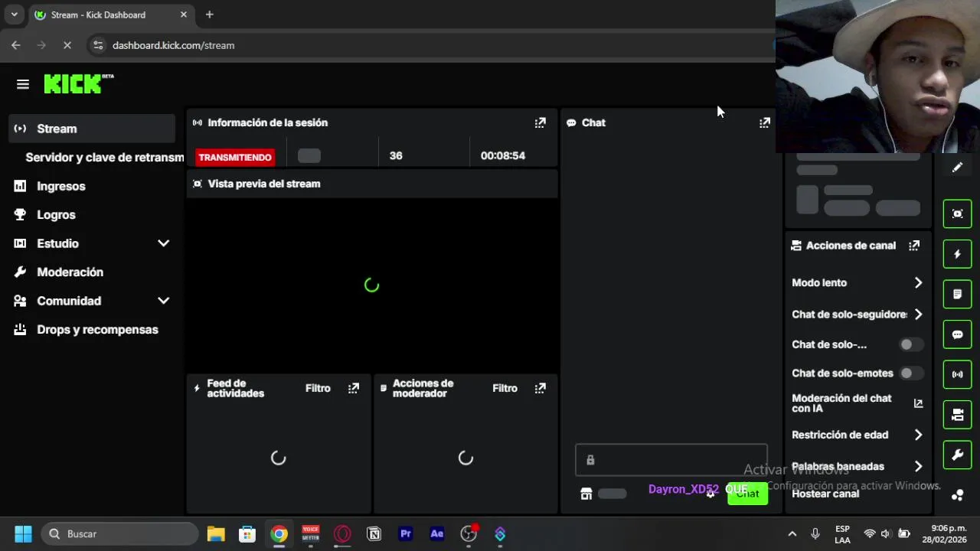Open the Filtro of Feed de actividades
This screenshot has height=551, width=980.
318,388
